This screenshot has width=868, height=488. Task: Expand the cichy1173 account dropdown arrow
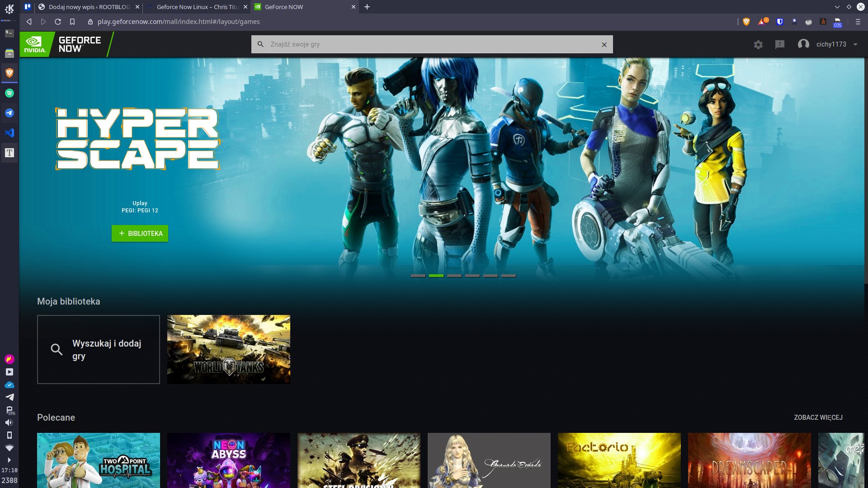coord(855,44)
